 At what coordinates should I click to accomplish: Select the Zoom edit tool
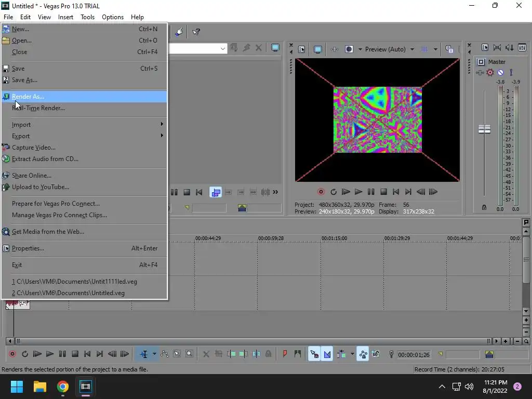coord(189,354)
